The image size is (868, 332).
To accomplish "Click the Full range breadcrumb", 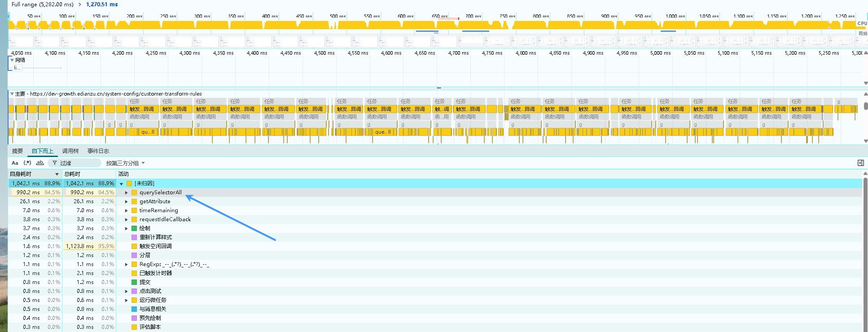I will click(43, 4).
